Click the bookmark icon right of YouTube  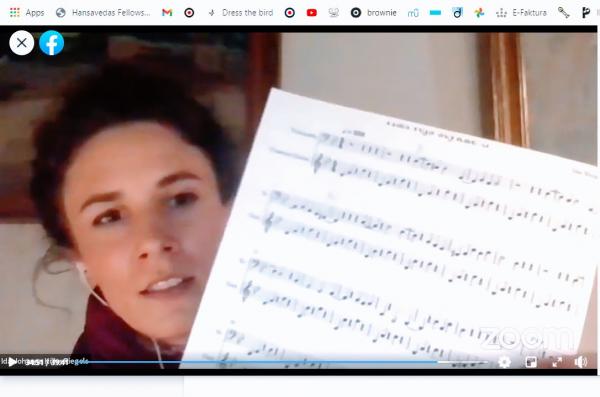click(334, 13)
